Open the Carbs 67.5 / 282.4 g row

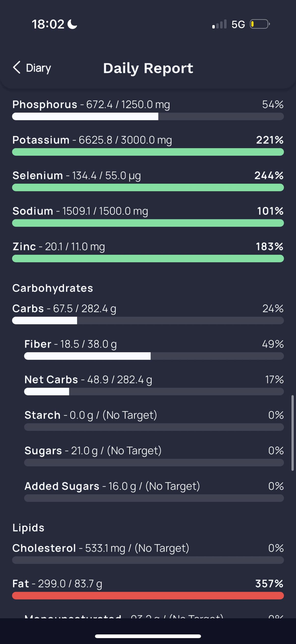(148, 313)
